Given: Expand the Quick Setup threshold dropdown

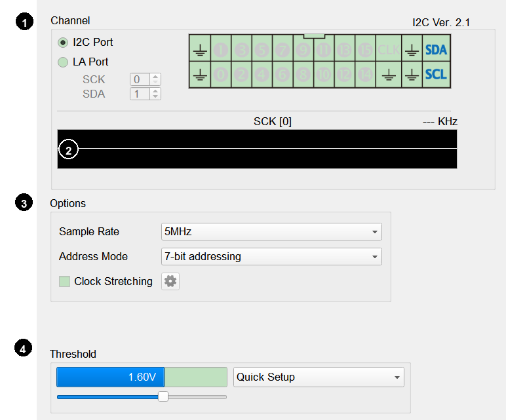Looking at the screenshot, I should [x=319, y=377].
